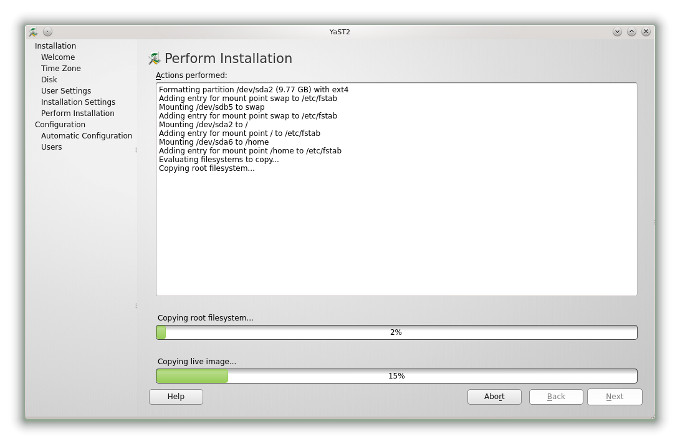This screenshot has height=444, width=680.
Task: Select the Installation Settings step
Action: click(x=78, y=102)
